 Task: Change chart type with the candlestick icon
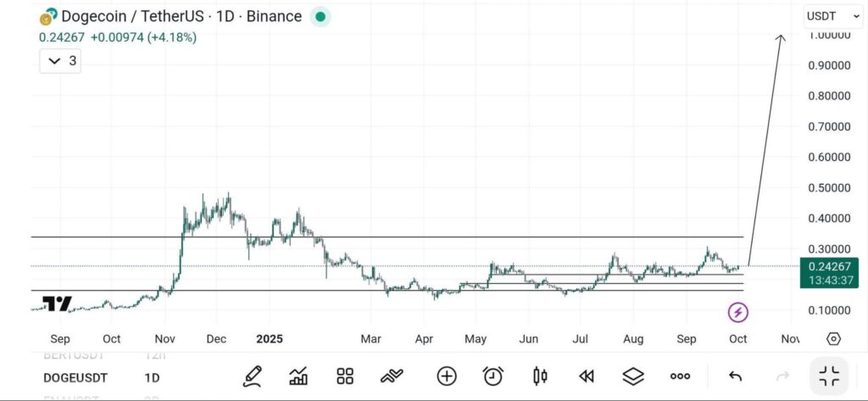pyautogui.click(x=539, y=376)
